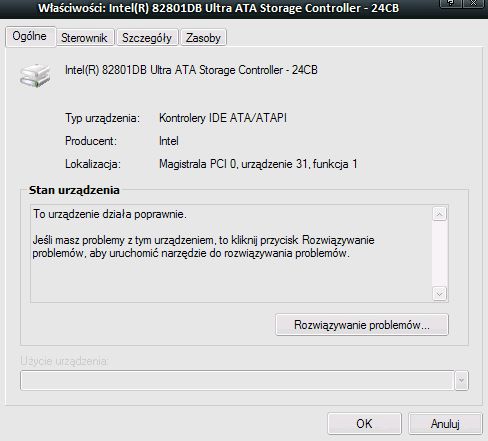Click inside the Stan urządzenia text box
Viewport: 488px width, 441px height.
[x=231, y=254]
